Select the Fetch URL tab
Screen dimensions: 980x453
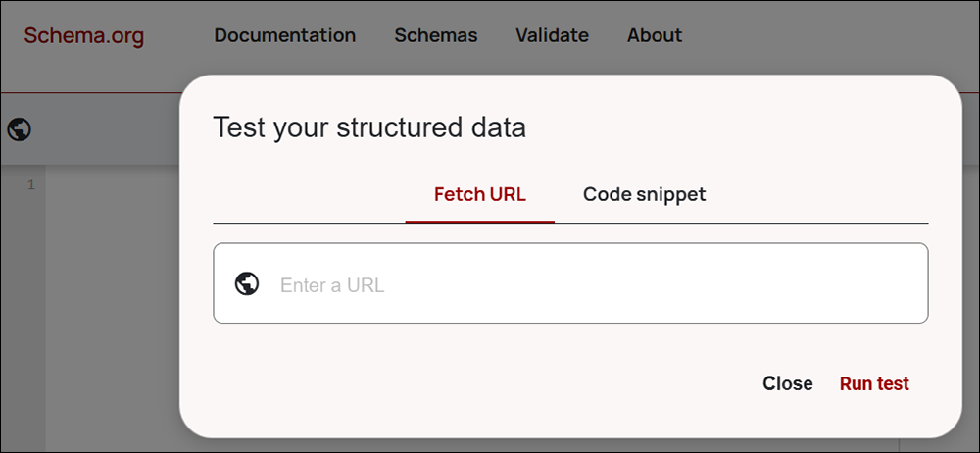pyautogui.click(x=480, y=194)
